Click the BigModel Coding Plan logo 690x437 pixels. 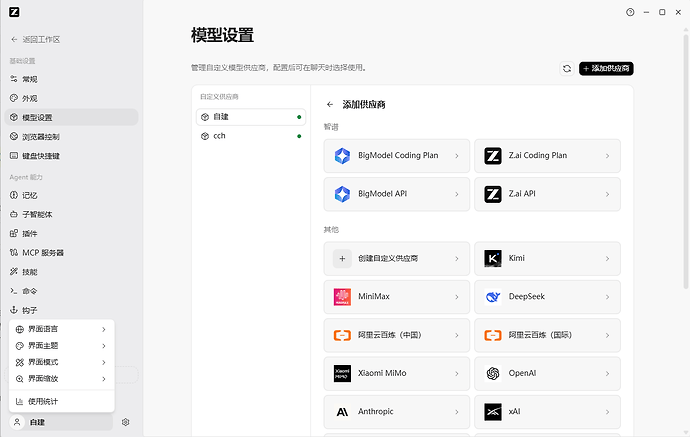coord(342,156)
